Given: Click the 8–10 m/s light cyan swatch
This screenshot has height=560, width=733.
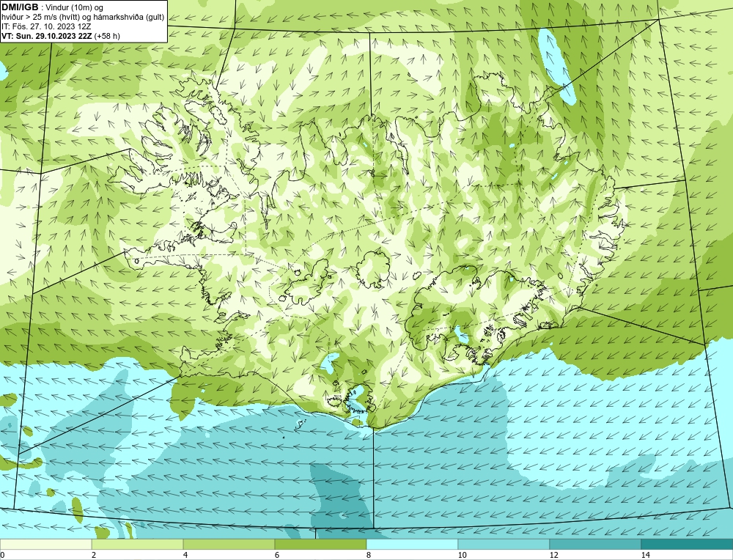Looking at the screenshot, I should [x=412, y=544].
